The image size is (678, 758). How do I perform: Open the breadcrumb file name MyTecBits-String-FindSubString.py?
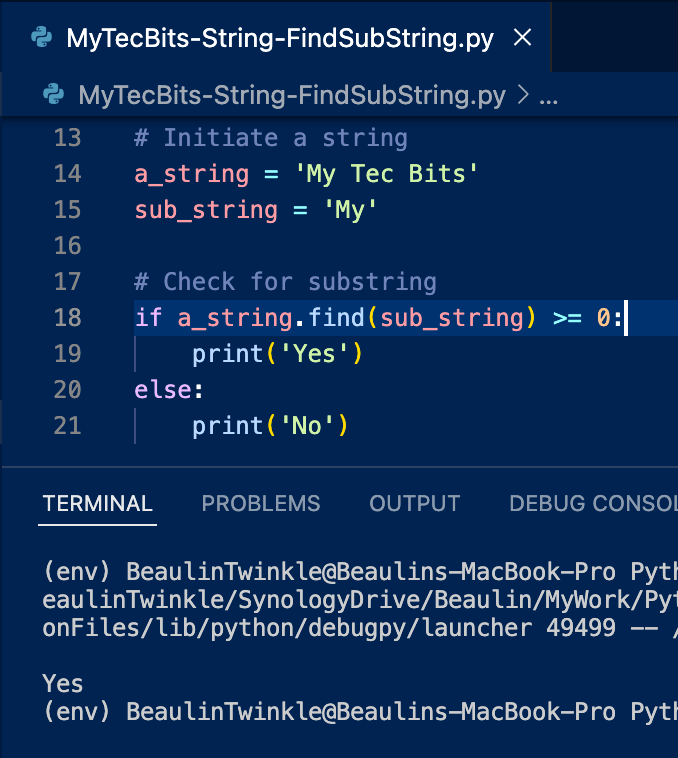[x=291, y=95]
